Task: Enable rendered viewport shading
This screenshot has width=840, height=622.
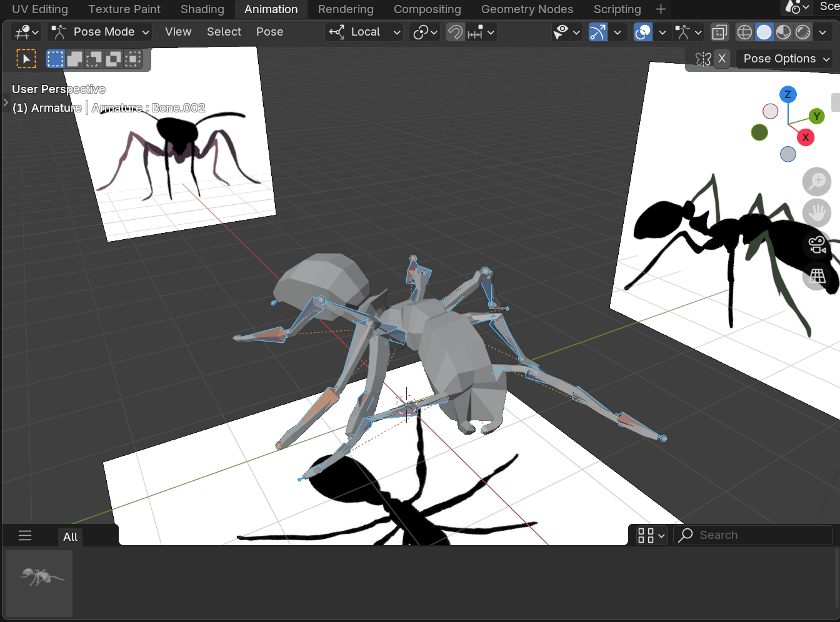Action: 802,32
